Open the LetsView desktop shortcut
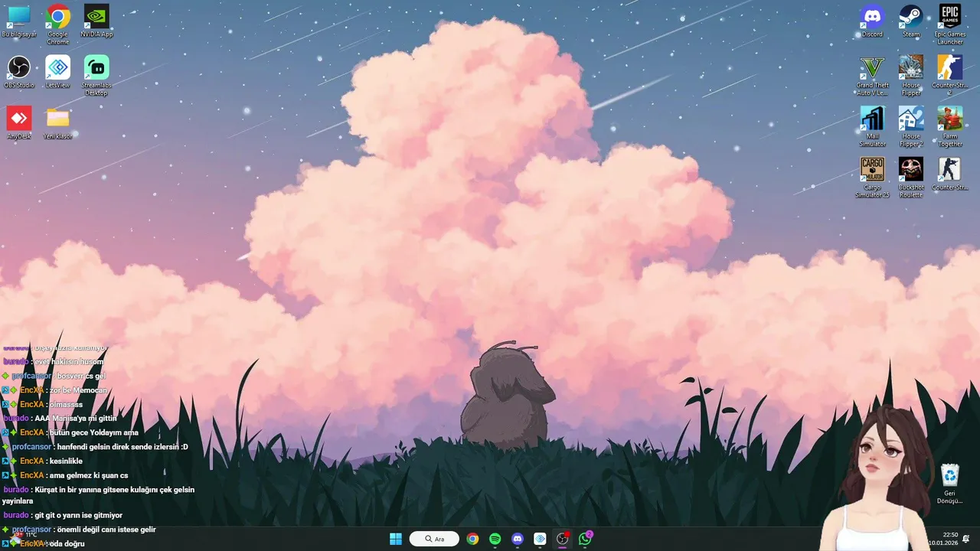 [x=58, y=72]
